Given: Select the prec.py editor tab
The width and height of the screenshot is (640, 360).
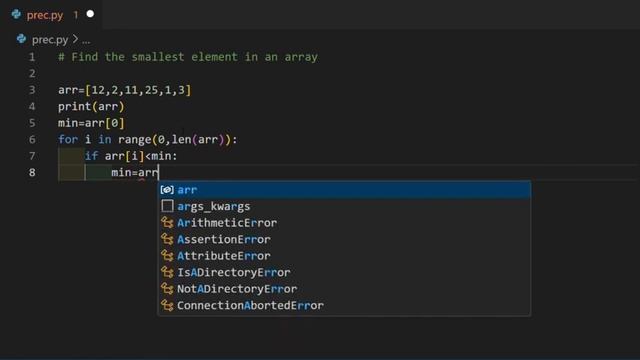Looking at the screenshot, I should [51, 15].
